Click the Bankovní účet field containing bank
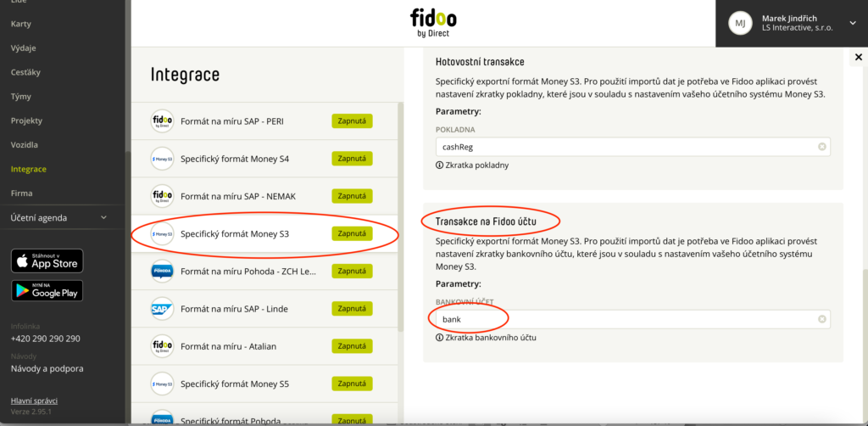The height and width of the screenshot is (426, 868). click(632, 319)
